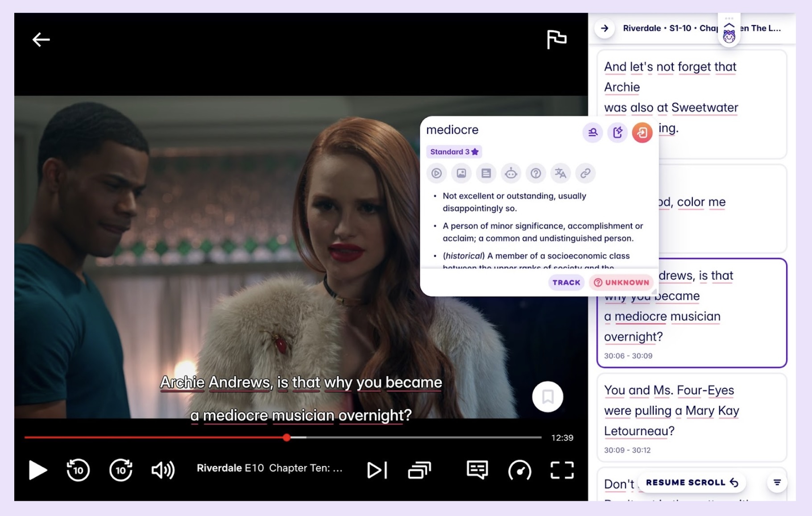This screenshot has height=516, width=812.
Task: Open subtitles and audio settings
Action: (477, 470)
